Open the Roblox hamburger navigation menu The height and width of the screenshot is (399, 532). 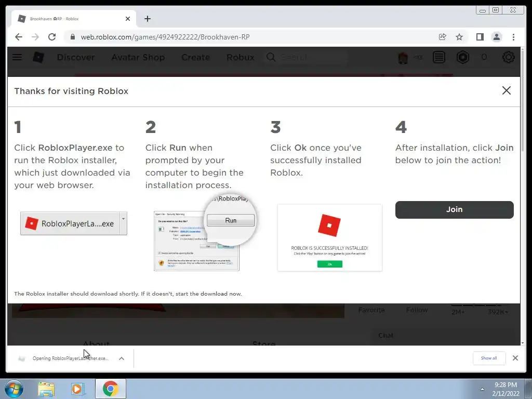(x=17, y=57)
